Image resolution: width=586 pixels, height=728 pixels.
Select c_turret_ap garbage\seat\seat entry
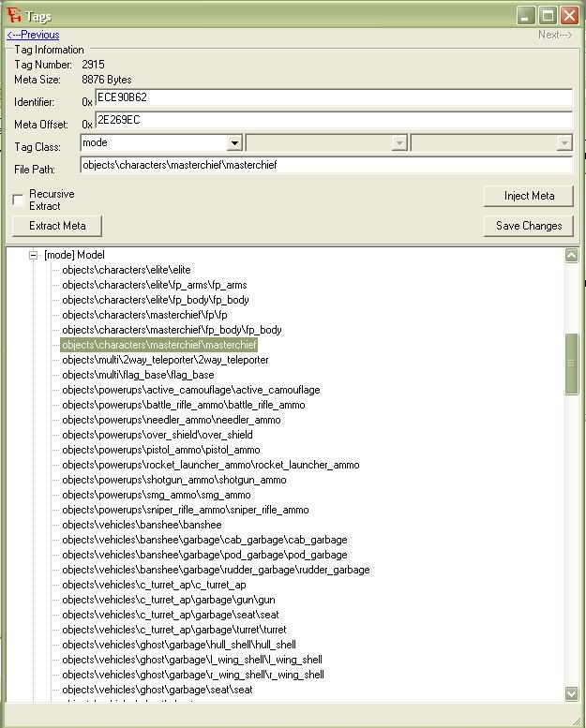tap(170, 615)
